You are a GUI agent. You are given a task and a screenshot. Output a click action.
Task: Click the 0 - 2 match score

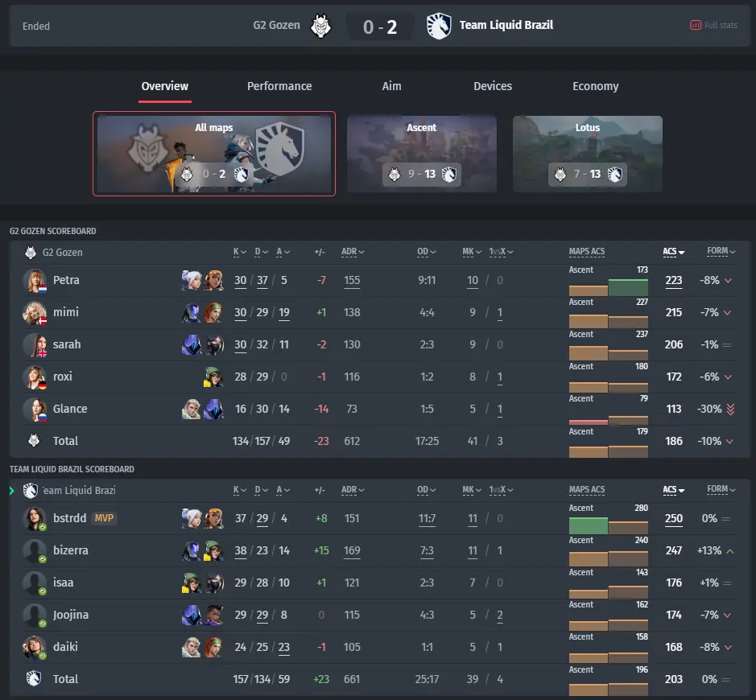[x=380, y=27]
